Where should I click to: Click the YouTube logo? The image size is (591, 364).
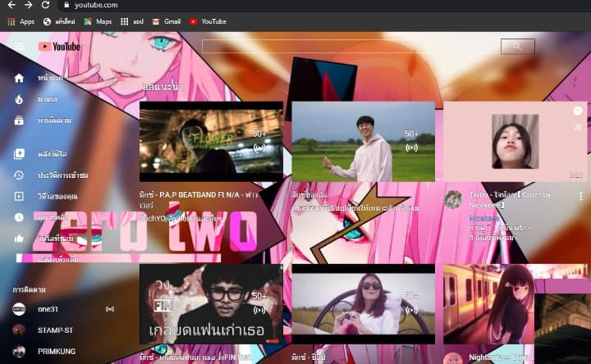click(60, 46)
